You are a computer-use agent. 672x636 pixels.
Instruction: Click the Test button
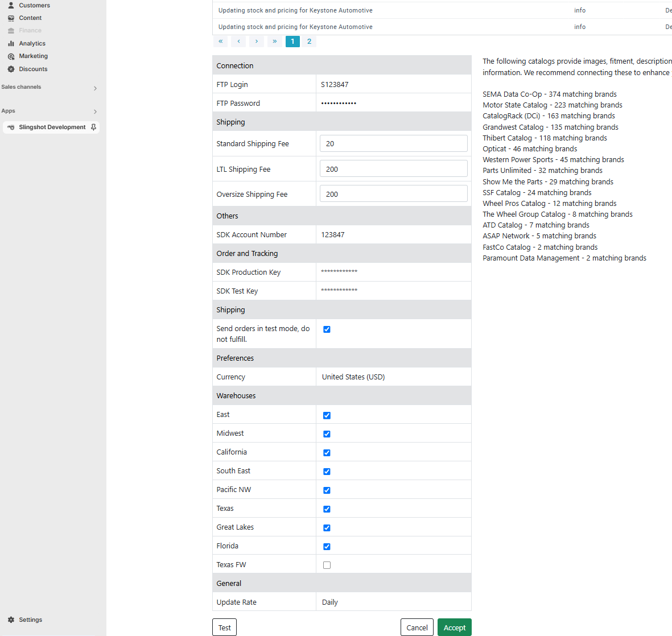(x=225, y=627)
